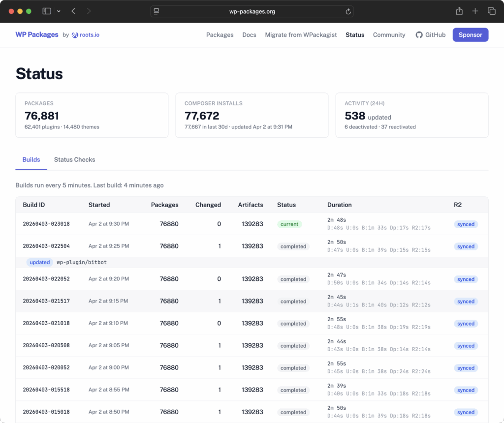
Task: Select the Builds tab
Action: 31,159
